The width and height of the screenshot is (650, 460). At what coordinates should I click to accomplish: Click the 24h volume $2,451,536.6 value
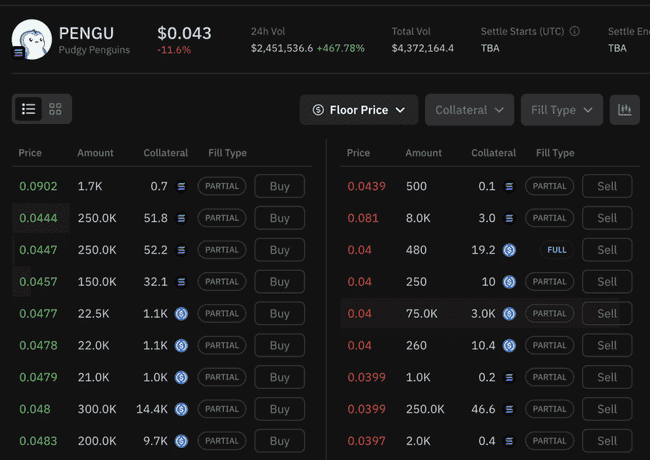point(282,48)
